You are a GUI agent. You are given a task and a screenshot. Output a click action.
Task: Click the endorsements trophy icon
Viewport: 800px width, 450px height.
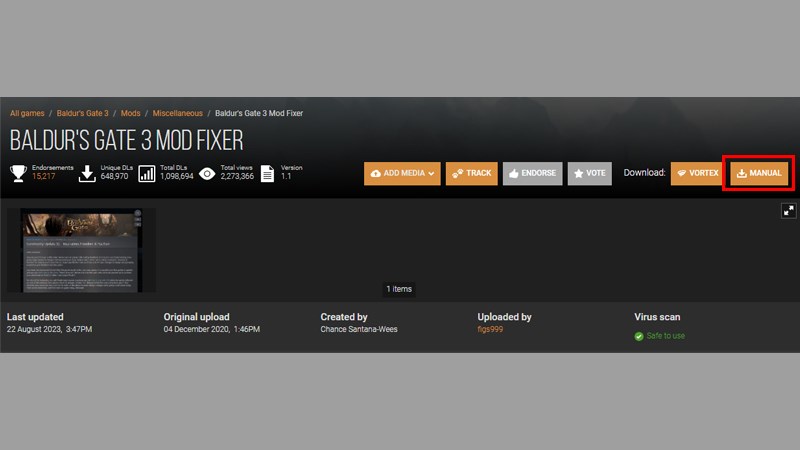point(18,173)
